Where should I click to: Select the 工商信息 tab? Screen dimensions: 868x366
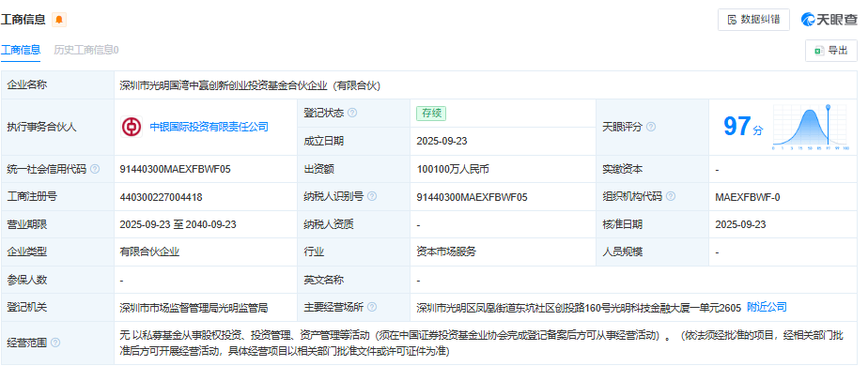(x=21, y=50)
